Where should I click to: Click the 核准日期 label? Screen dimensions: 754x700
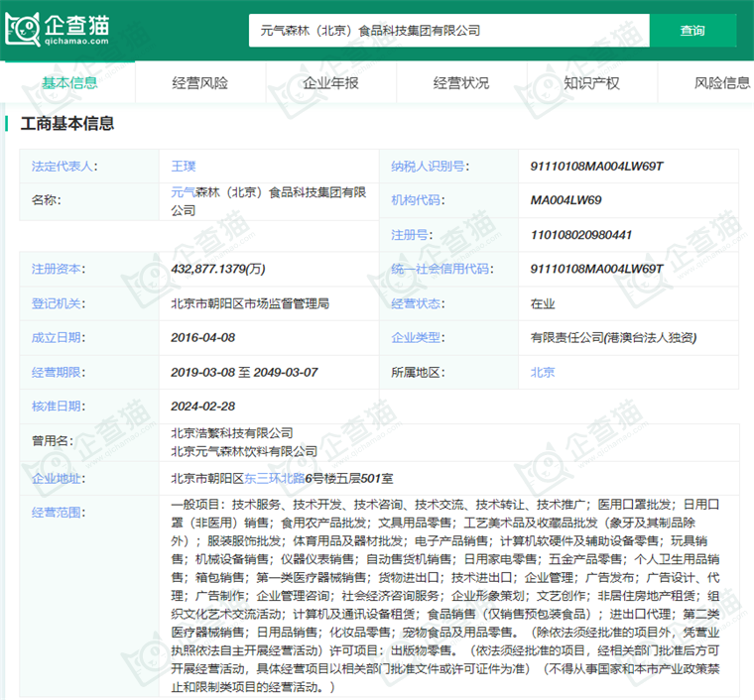(x=59, y=407)
